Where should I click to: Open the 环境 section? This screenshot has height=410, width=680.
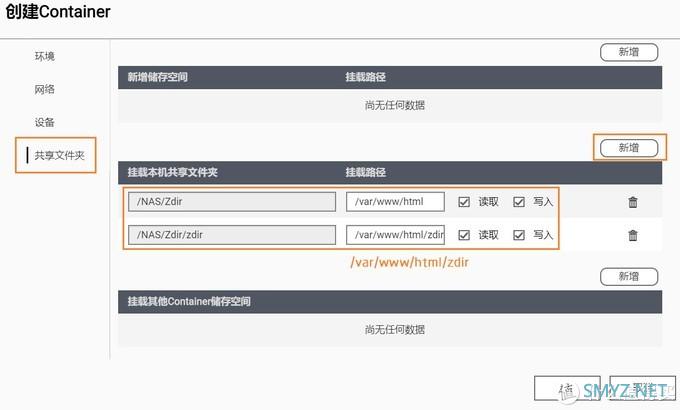tap(45, 56)
